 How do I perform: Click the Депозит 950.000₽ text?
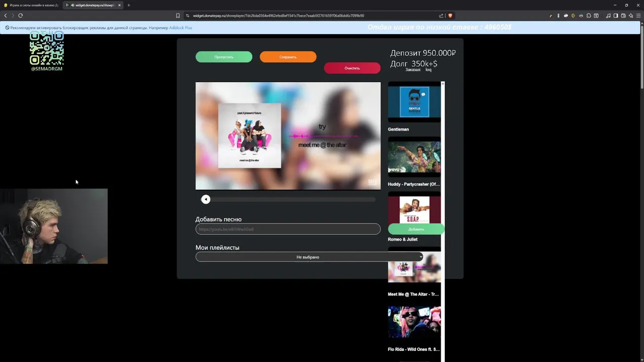pos(423,53)
